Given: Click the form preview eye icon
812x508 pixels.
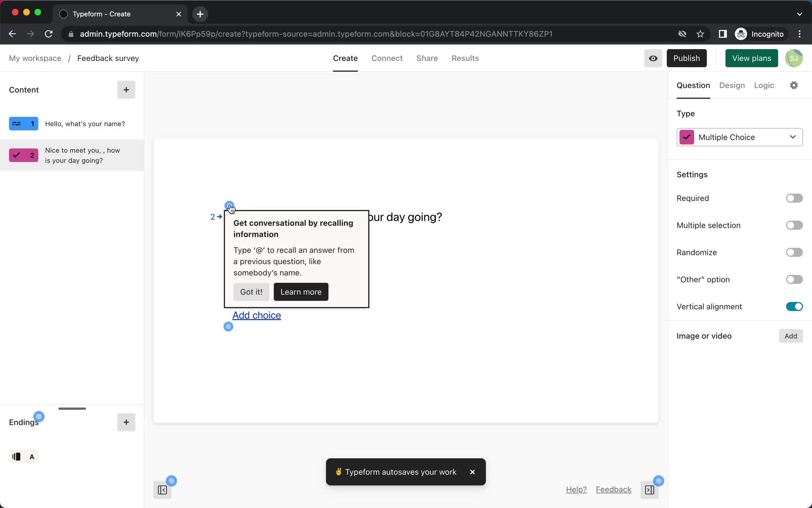Looking at the screenshot, I should (653, 58).
